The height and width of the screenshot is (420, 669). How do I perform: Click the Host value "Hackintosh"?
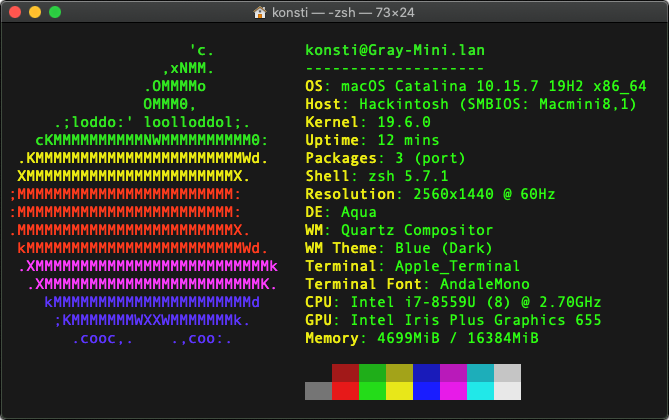click(x=404, y=104)
